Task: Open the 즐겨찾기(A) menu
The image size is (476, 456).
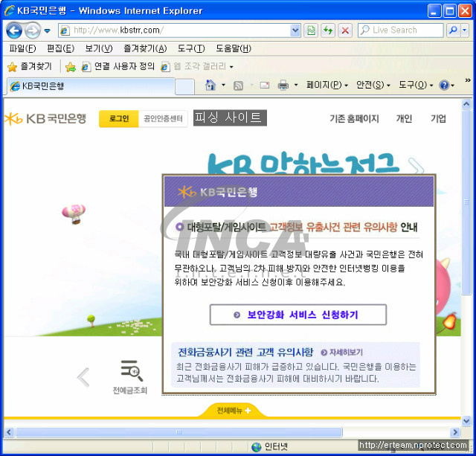Action: (x=145, y=48)
